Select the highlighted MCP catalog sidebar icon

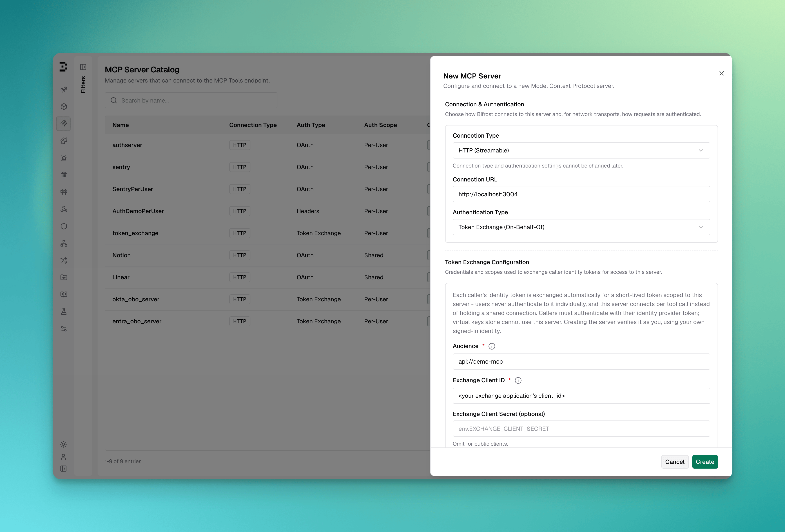pyautogui.click(x=63, y=124)
